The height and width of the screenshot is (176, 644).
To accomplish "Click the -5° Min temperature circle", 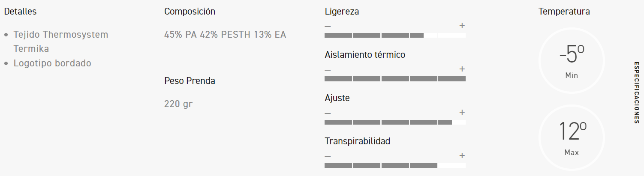I will [x=572, y=60].
